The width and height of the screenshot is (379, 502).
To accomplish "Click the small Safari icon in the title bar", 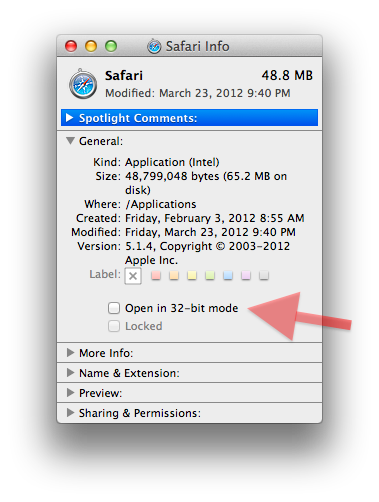I will tap(154, 46).
